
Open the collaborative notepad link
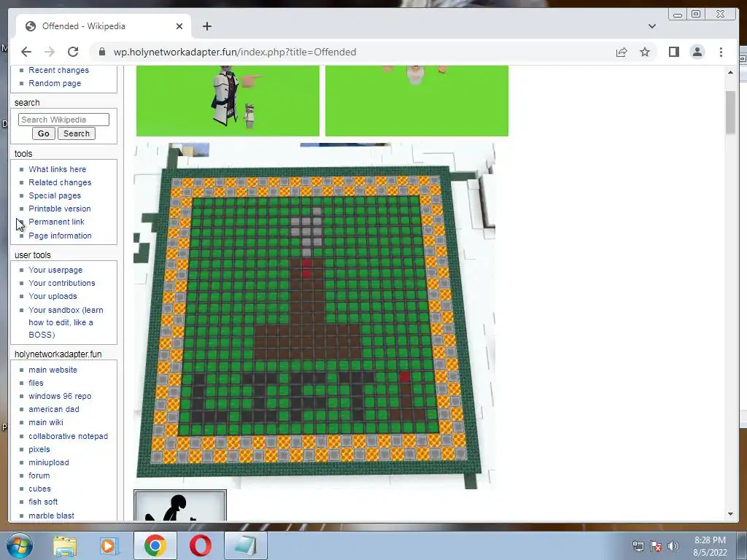click(x=68, y=436)
